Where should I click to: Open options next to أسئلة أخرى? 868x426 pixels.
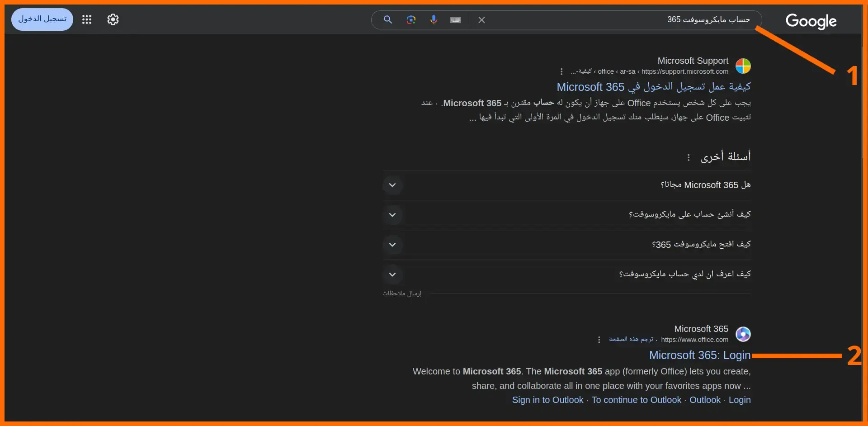689,157
